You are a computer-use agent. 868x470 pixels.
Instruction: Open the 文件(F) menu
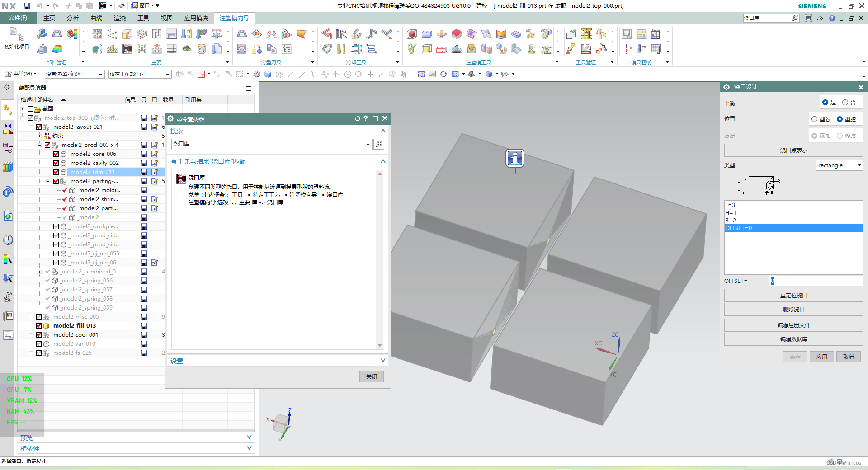(x=18, y=18)
